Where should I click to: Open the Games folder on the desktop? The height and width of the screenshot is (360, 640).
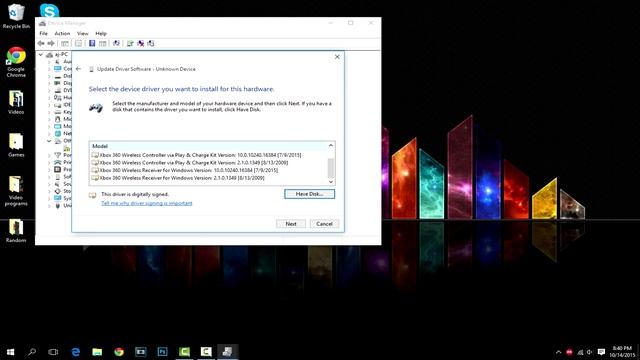tap(16, 145)
